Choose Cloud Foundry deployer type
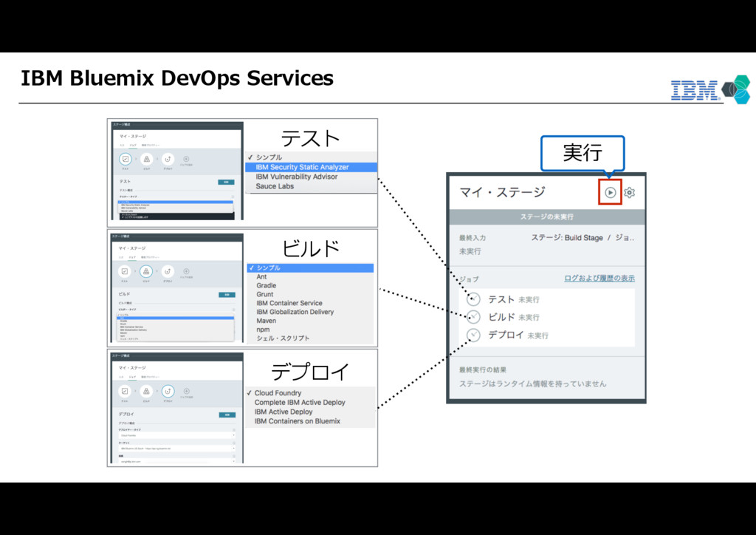This screenshot has width=756, height=535. click(x=311, y=392)
